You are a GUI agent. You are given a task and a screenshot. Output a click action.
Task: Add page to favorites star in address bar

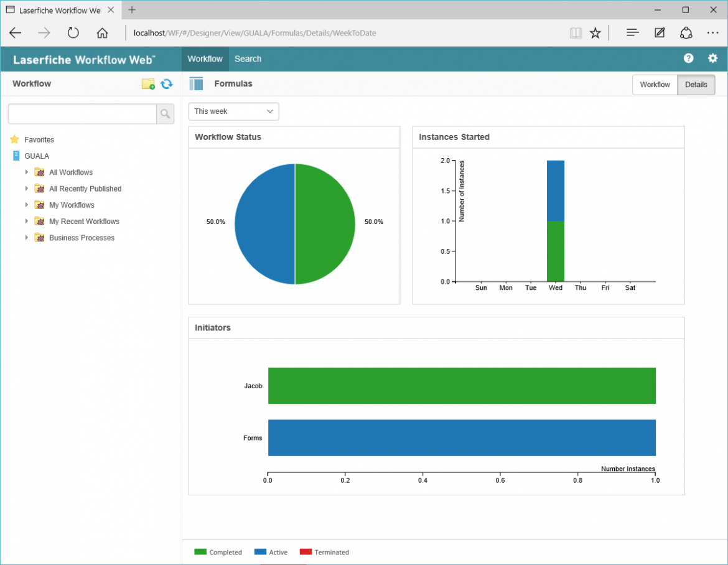[x=595, y=33]
